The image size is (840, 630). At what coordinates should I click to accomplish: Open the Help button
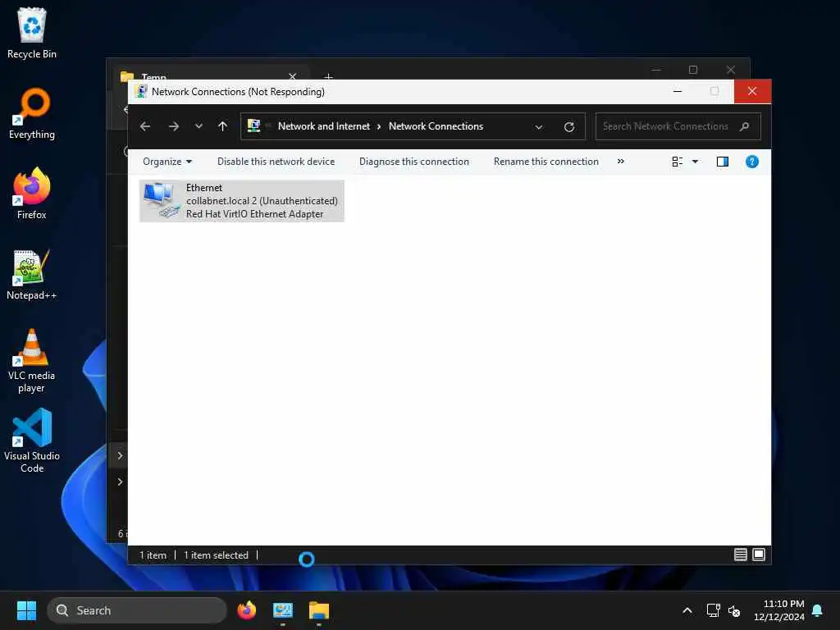(751, 162)
